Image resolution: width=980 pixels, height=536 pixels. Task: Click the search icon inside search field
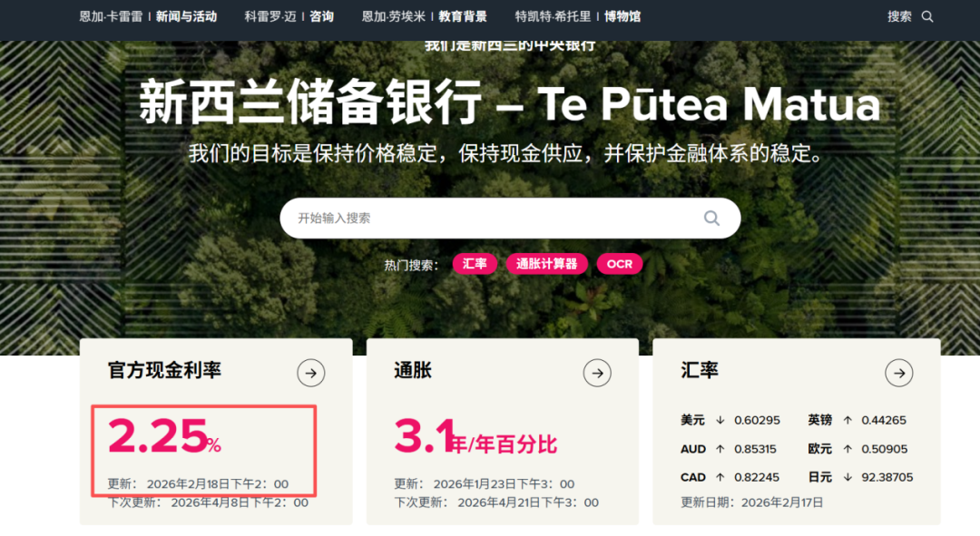[711, 218]
